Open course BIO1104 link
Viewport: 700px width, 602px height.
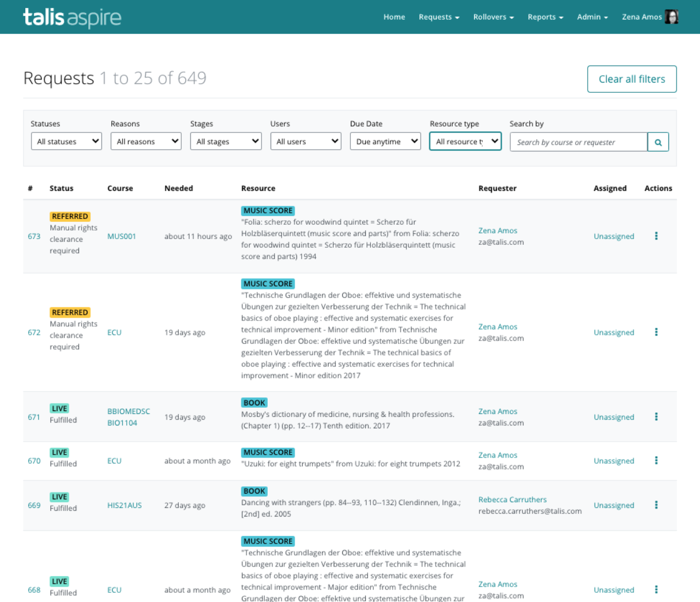coord(122,423)
